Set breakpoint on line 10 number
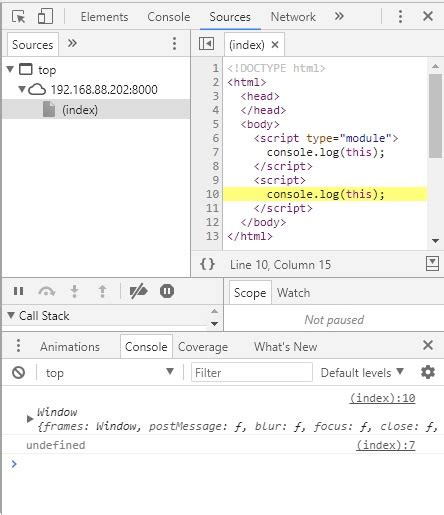 click(x=212, y=194)
